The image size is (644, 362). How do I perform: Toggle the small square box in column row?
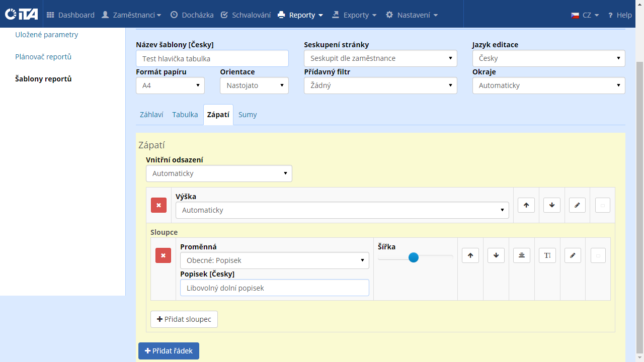[598, 255]
